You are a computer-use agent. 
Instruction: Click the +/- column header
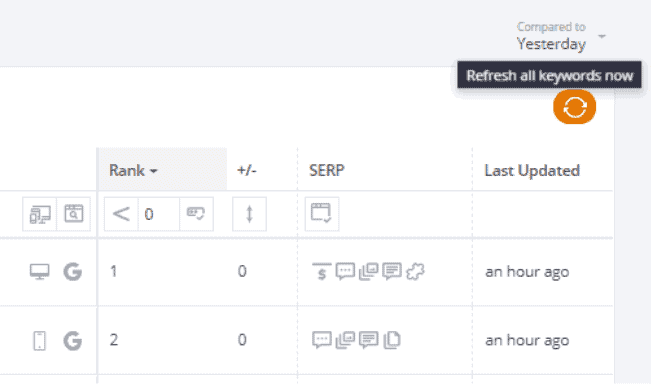click(x=247, y=170)
